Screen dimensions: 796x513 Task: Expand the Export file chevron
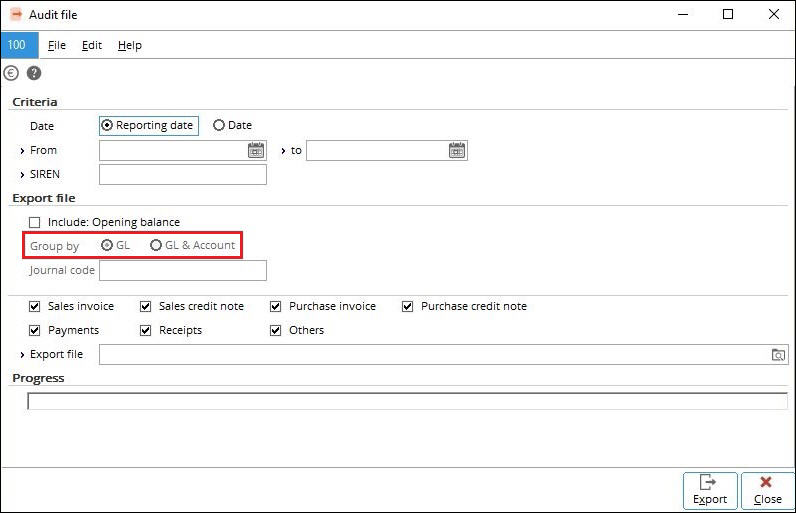[x=22, y=355]
